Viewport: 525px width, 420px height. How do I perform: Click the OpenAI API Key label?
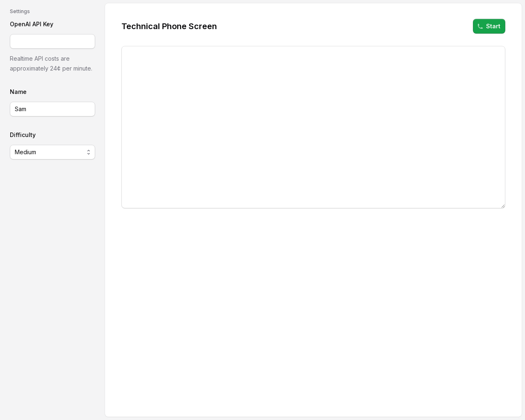[x=32, y=24]
